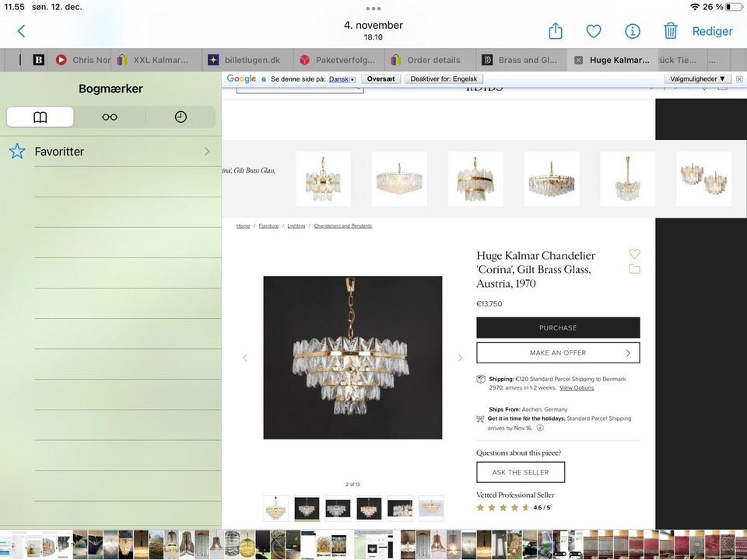Follow the Furniture breadcrumb link

coord(268,226)
